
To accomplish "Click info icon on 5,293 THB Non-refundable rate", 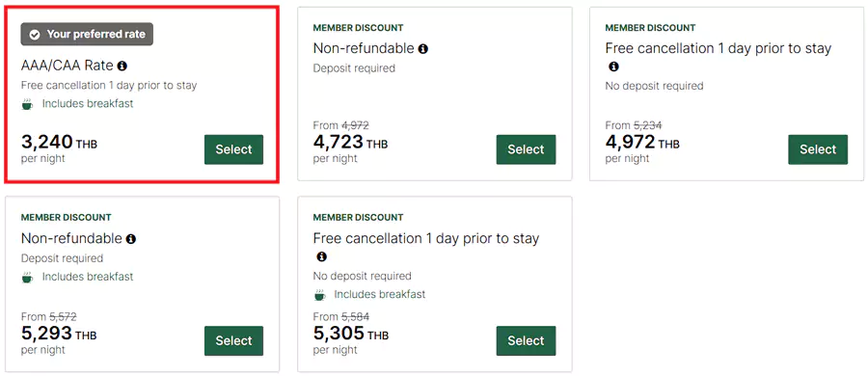I will (130, 239).
